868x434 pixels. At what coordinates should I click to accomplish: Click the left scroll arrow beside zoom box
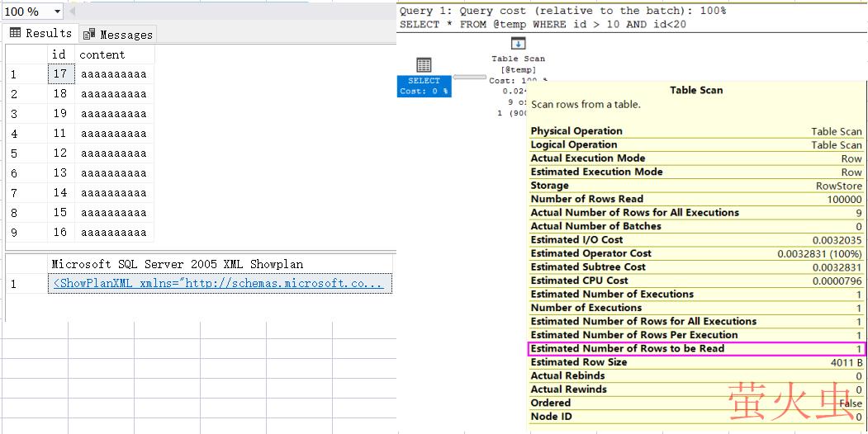point(72,12)
